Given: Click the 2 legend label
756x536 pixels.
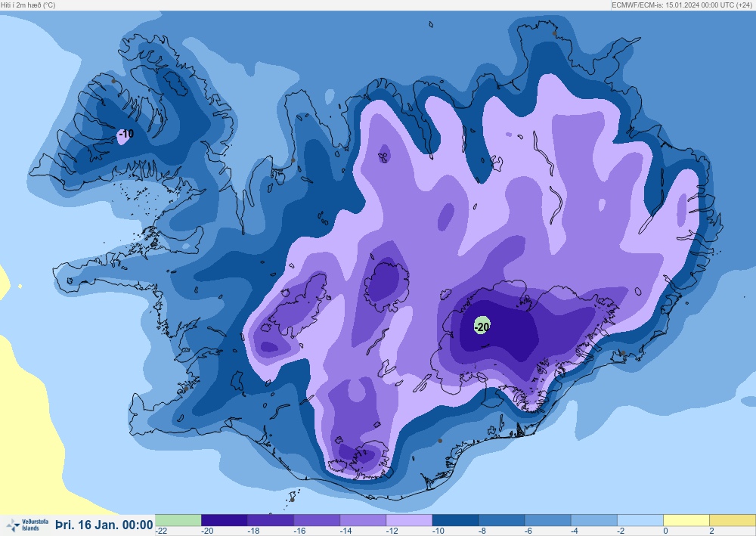Looking at the screenshot, I should (711, 531).
